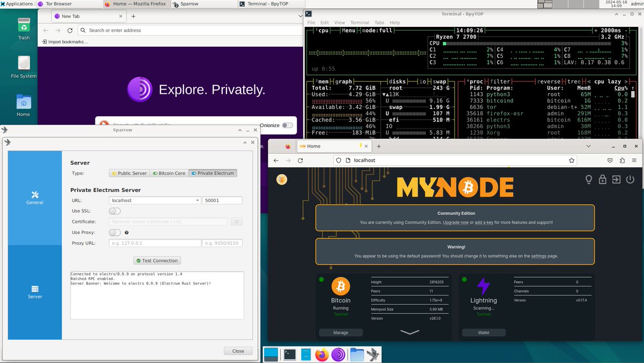Viewport: 644px width, 363px height.
Task: Open Firefox hamburger menu
Action: (x=634, y=160)
